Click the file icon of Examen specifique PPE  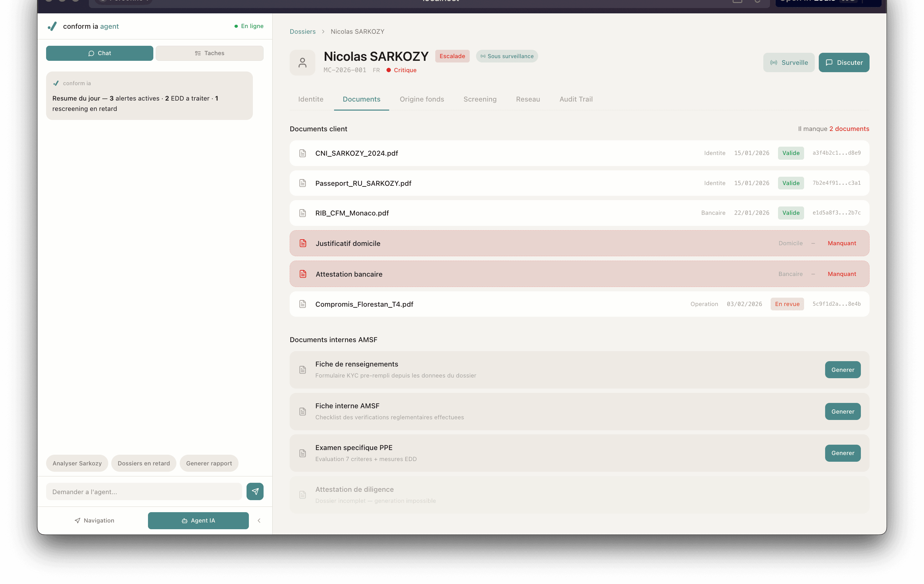click(x=302, y=453)
